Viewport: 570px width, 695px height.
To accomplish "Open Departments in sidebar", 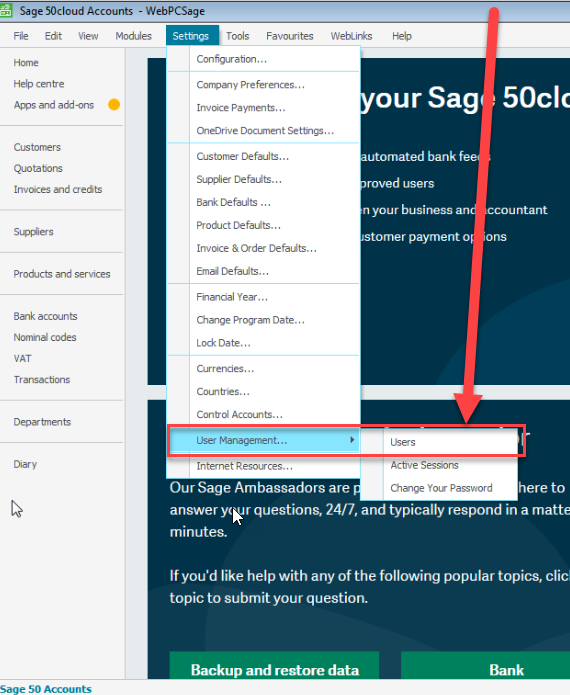I will point(42,422).
